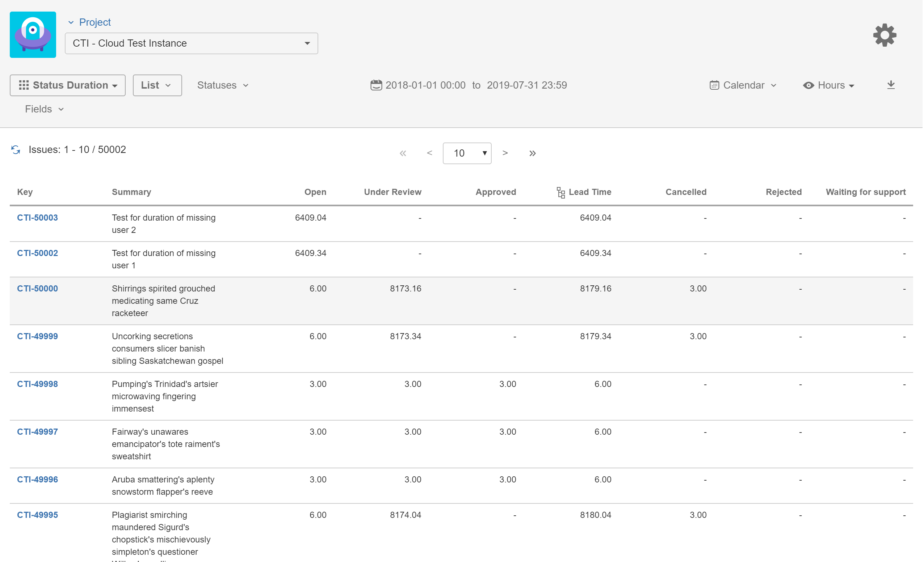Open the Fields menu
The width and height of the screenshot is (924, 562).
pyautogui.click(x=43, y=109)
